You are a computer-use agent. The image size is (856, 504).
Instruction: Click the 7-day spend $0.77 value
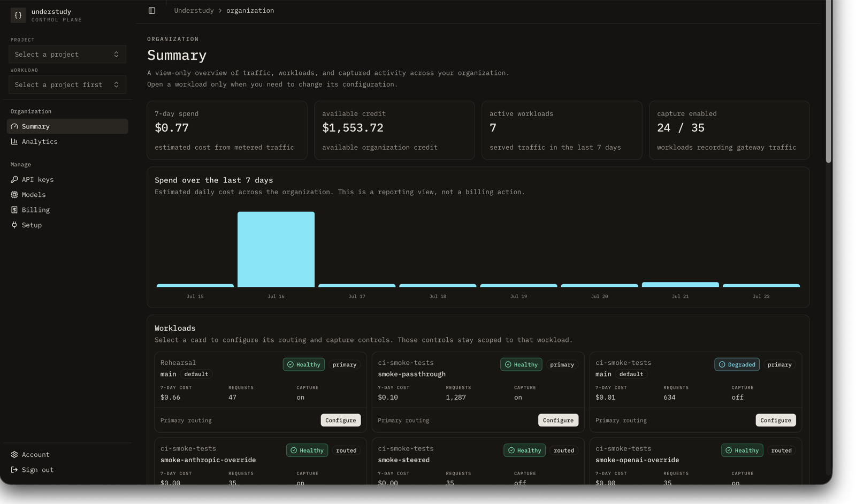point(172,128)
